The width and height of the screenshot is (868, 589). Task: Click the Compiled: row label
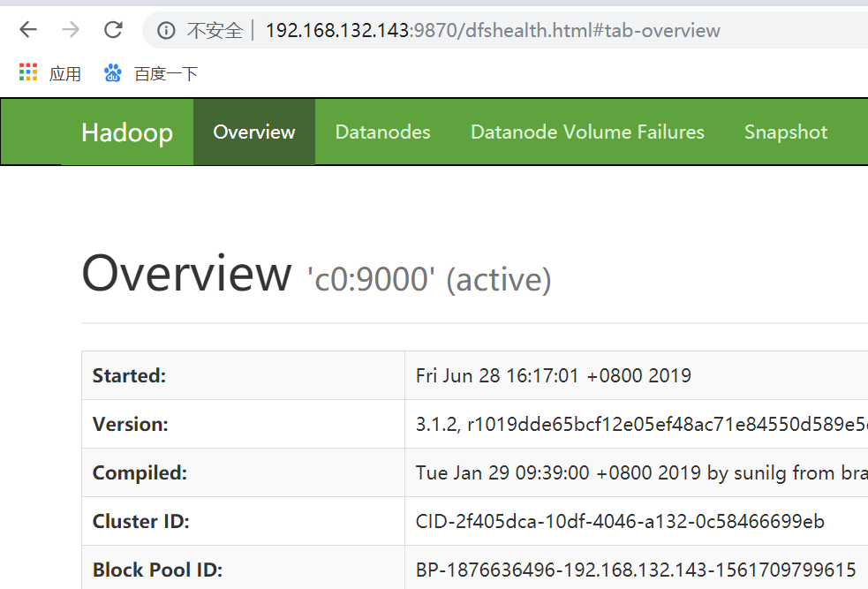(140, 472)
